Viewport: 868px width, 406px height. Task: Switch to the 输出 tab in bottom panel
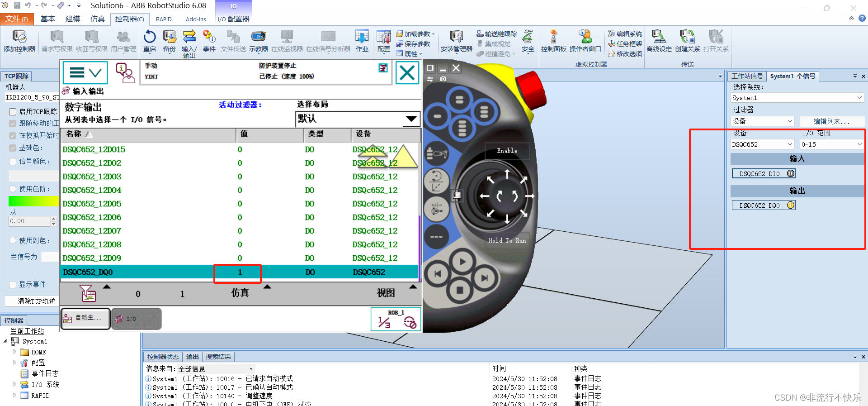pos(192,357)
